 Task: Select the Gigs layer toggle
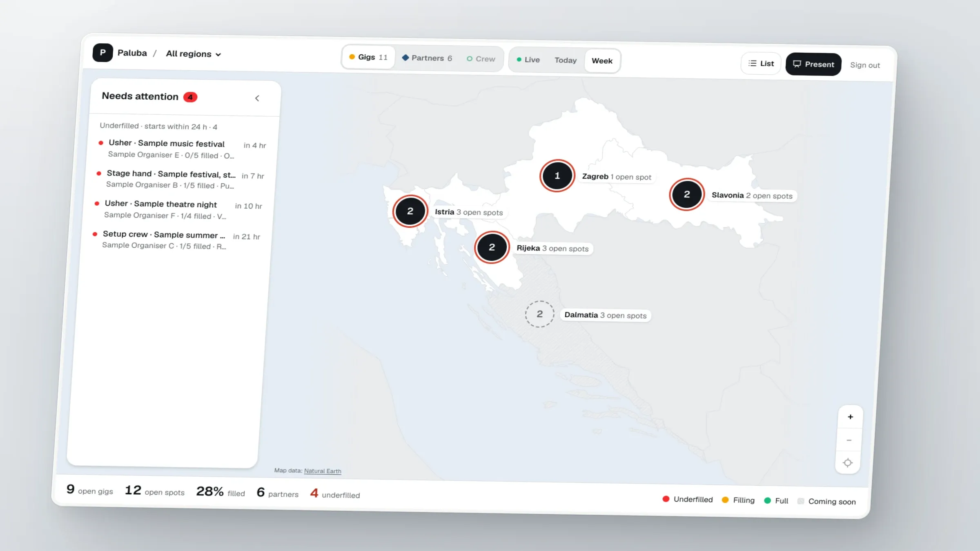coord(368,57)
